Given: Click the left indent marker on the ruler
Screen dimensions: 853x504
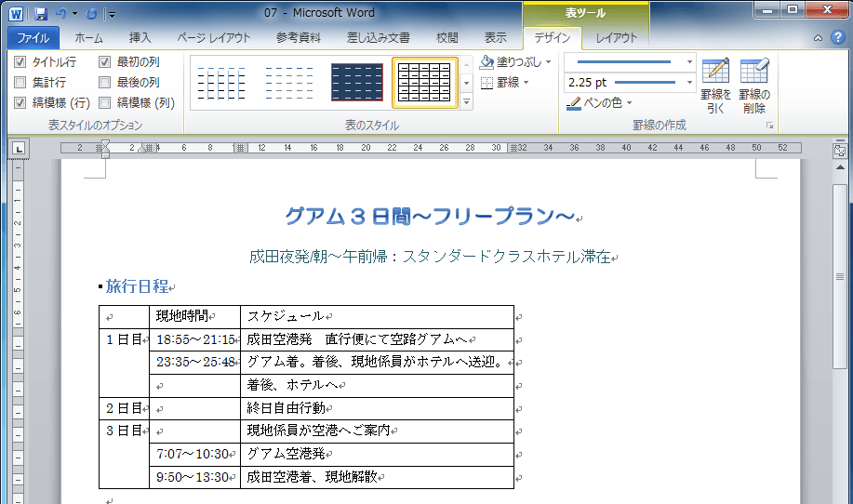Looking at the screenshot, I should tap(105, 153).
